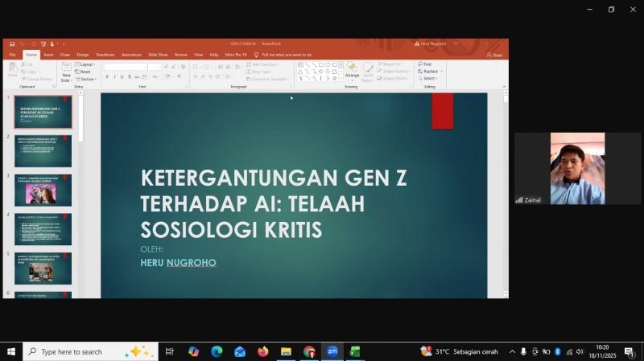Viewport: 644px width, 361px height.
Task: Expand the Layout dropdown
Action: pos(86,64)
